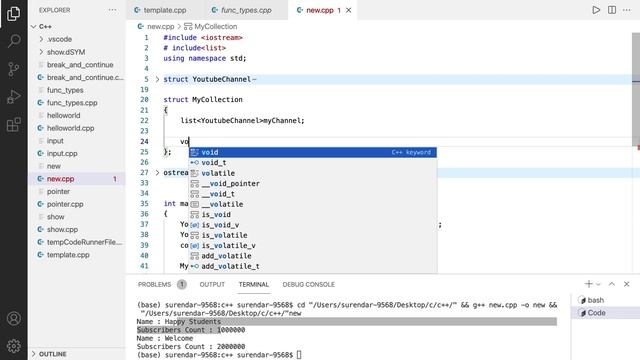
Task: Open the Run and Debug view
Action: (x=13, y=97)
